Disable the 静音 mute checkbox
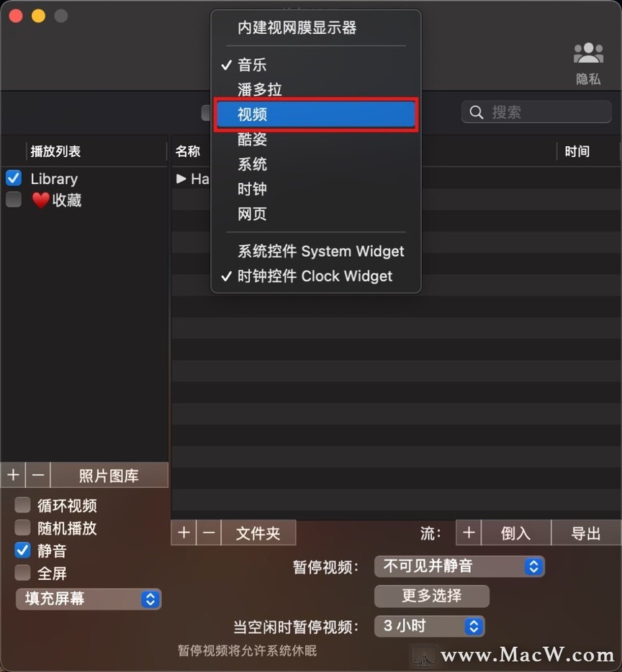 click(x=22, y=550)
